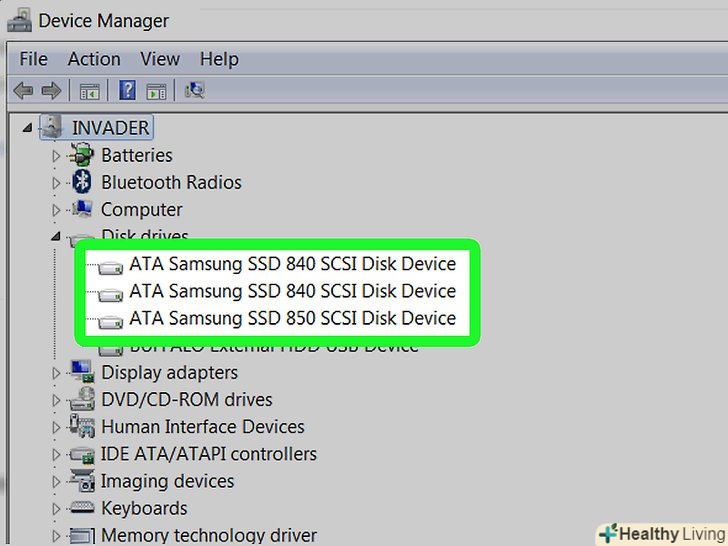The width and height of the screenshot is (728, 546).
Task: Show or hide the action pane
Action: [156, 91]
